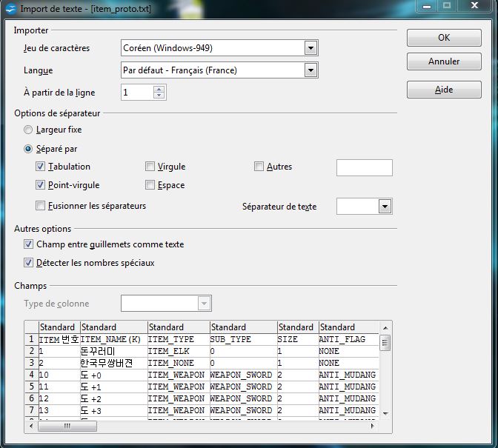Click the LibreOffice icon in title bar
The width and height of the screenshot is (498, 448).
(x=11, y=9)
